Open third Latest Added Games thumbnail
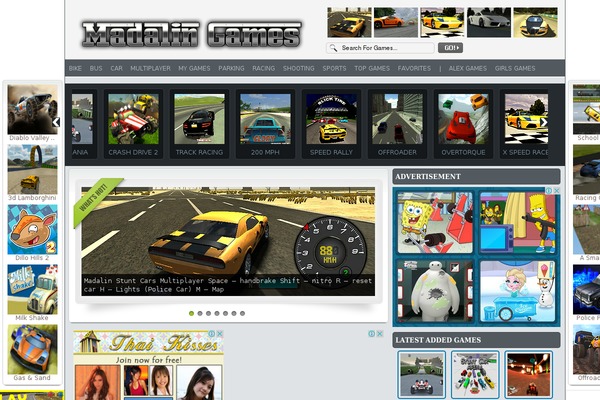Viewport: 600px width, 400px height. pyautogui.click(x=528, y=374)
